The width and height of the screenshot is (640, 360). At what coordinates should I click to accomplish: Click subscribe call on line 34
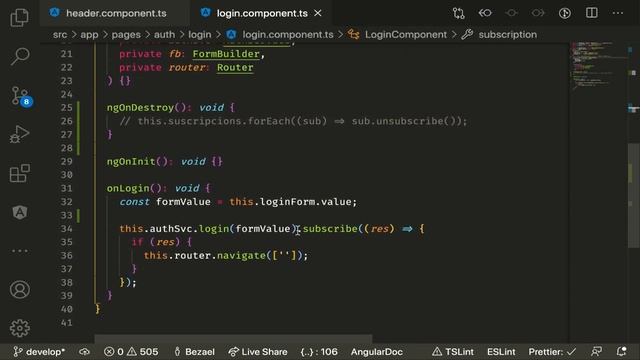(330, 229)
